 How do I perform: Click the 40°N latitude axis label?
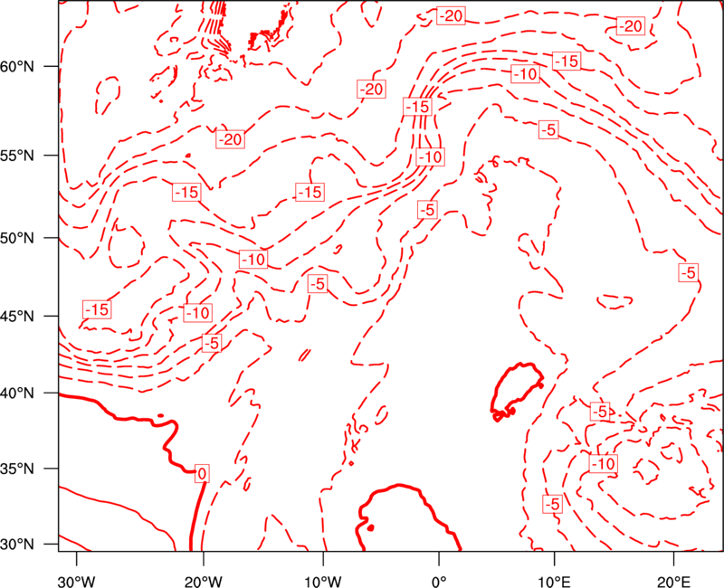[17, 394]
